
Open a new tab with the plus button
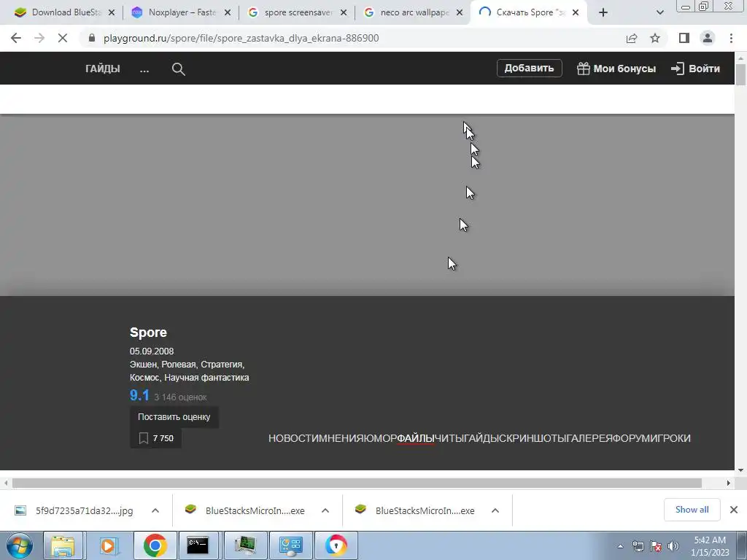coord(603,13)
